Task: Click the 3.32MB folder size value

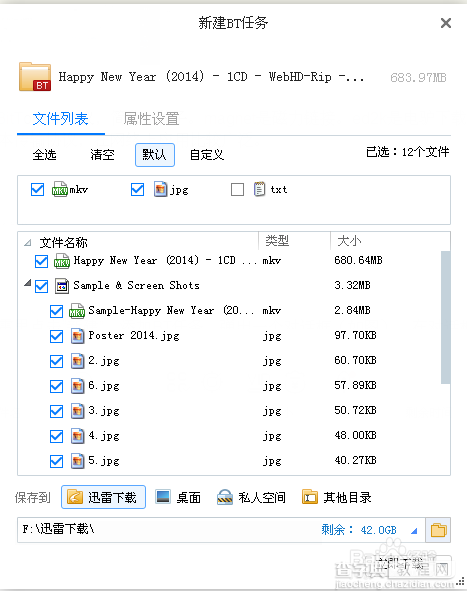Action: (x=352, y=285)
